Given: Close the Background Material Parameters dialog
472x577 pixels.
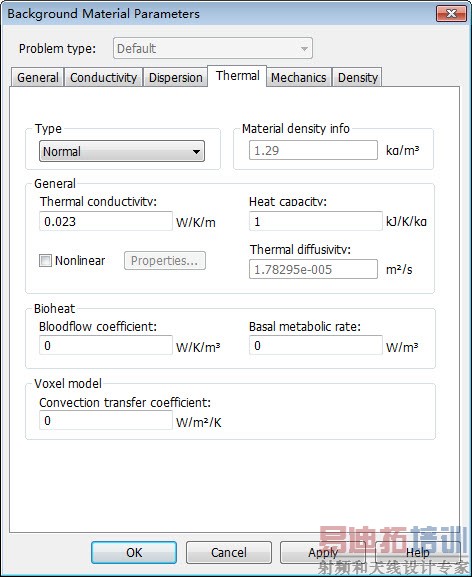Looking at the screenshot, I should 451,14.
